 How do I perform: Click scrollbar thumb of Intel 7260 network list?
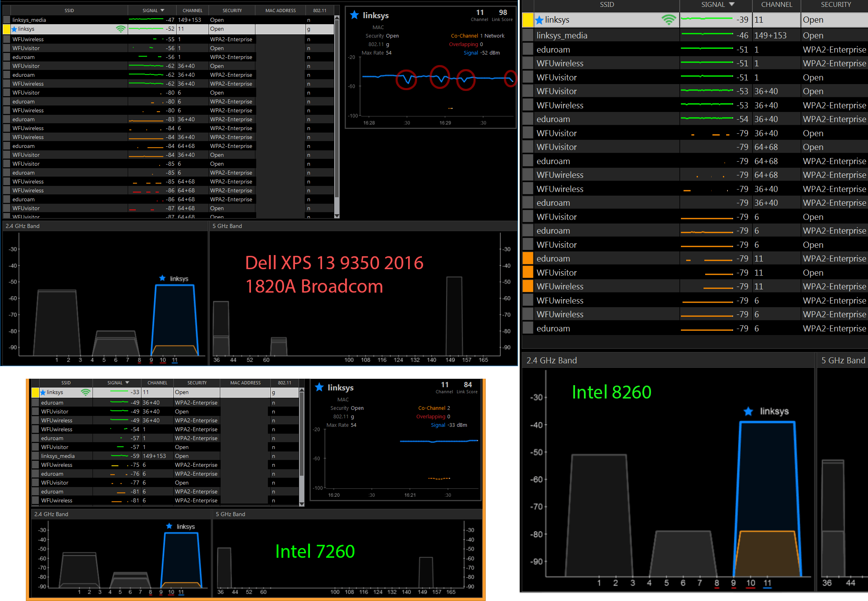click(301, 434)
